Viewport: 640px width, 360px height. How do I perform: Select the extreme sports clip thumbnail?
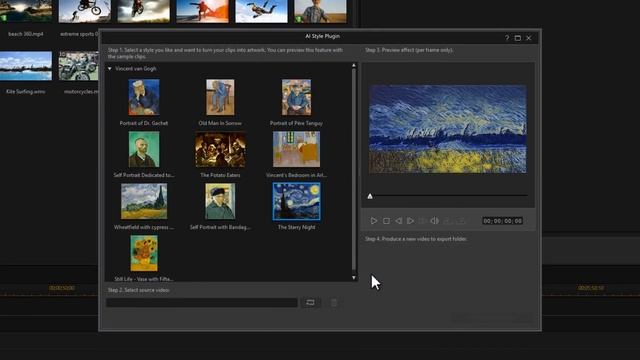click(x=84, y=11)
